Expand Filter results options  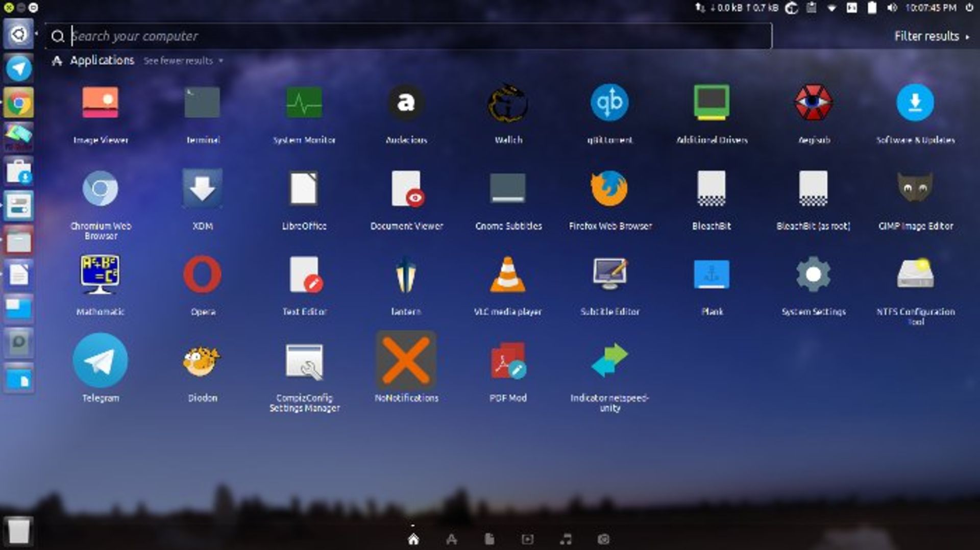coord(932,36)
